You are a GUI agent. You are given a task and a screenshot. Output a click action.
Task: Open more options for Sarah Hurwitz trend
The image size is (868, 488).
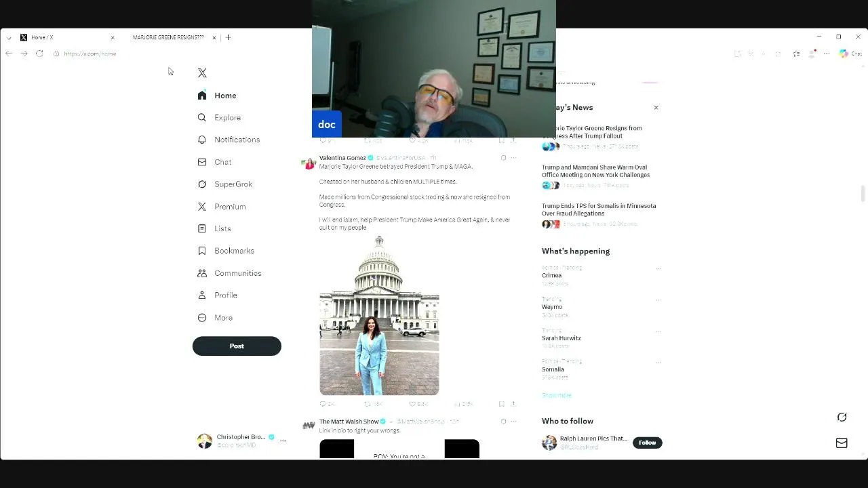658,331
